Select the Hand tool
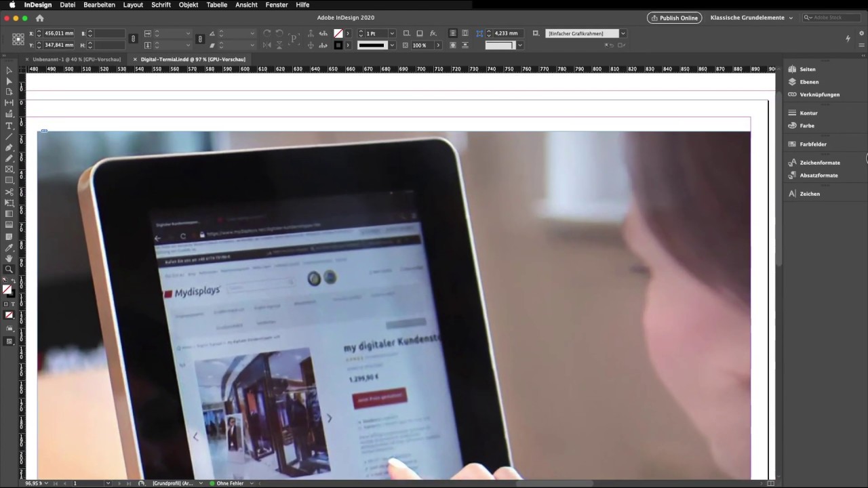This screenshot has width=868, height=488. (9, 258)
